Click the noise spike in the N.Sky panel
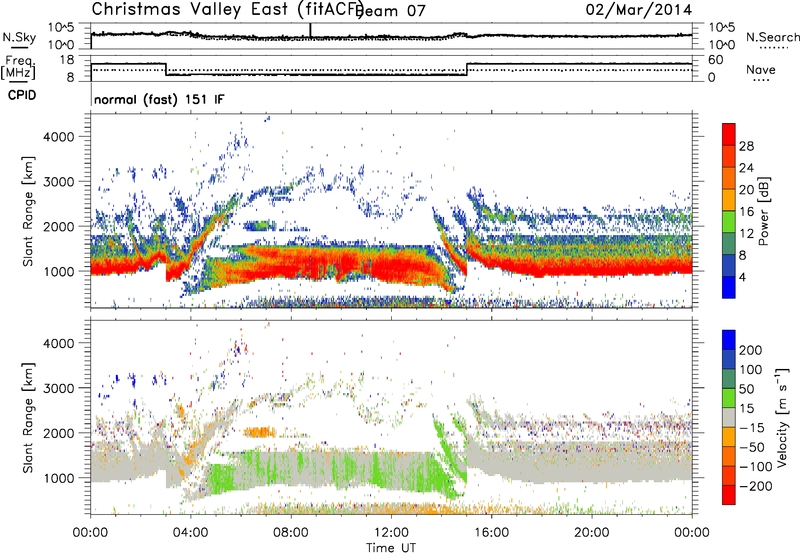This screenshot has width=800, height=554. coord(310,31)
